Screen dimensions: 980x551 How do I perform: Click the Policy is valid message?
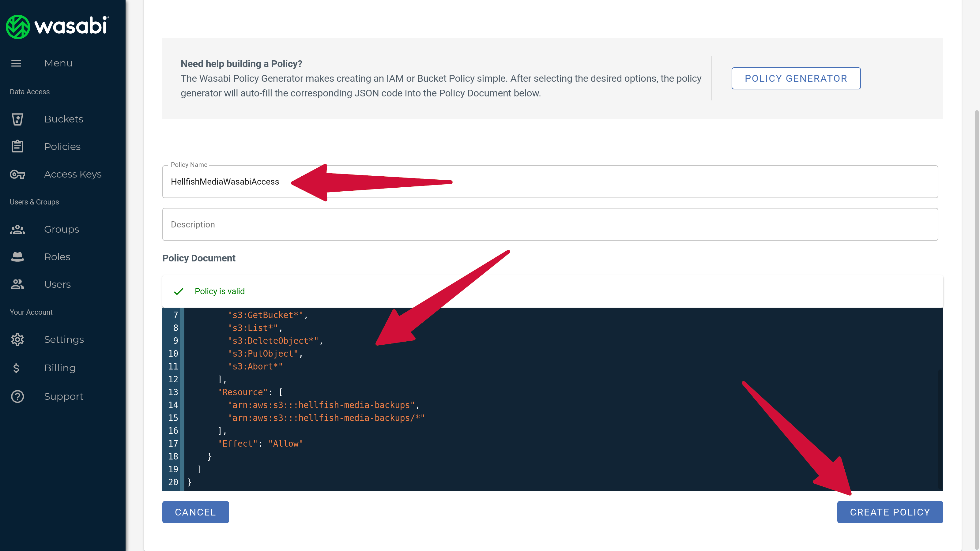pyautogui.click(x=220, y=291)
